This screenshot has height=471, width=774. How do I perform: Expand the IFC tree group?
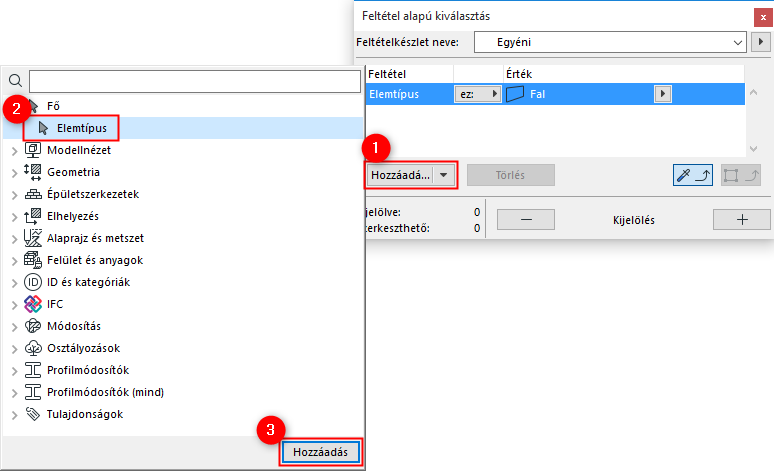(x=14, y=305)
